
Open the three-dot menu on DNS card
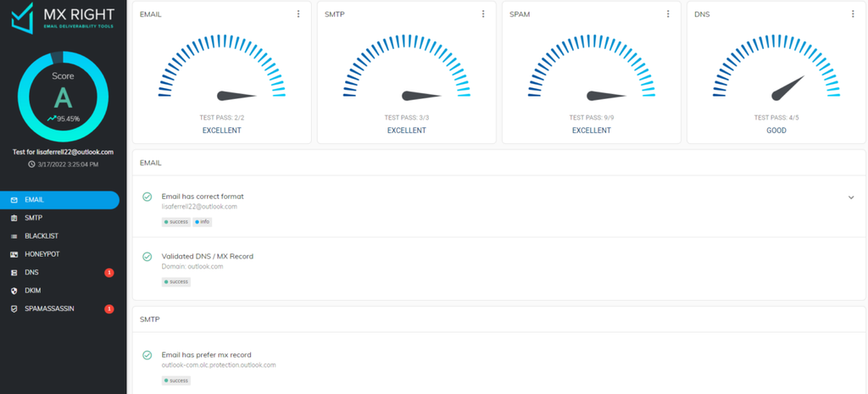coord(853,14)
